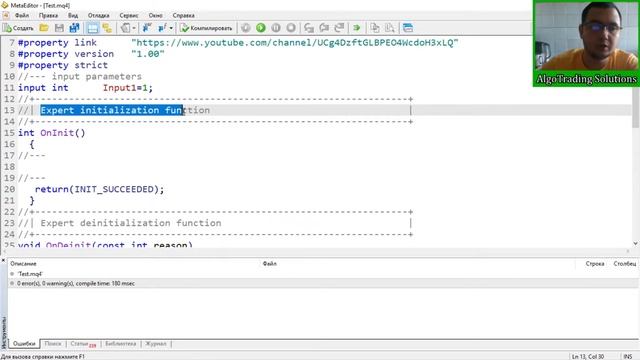Click the '//--- input parameters' comment line
The image size is (640, 360).
point(80,76)
